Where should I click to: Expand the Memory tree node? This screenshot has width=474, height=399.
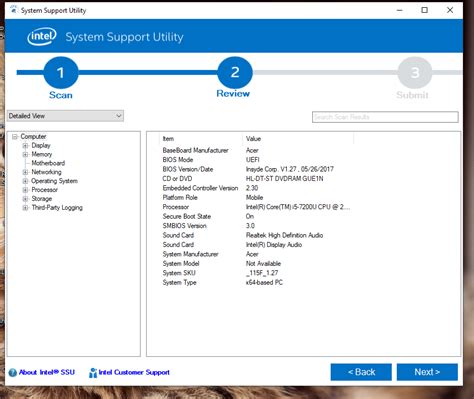25,154
